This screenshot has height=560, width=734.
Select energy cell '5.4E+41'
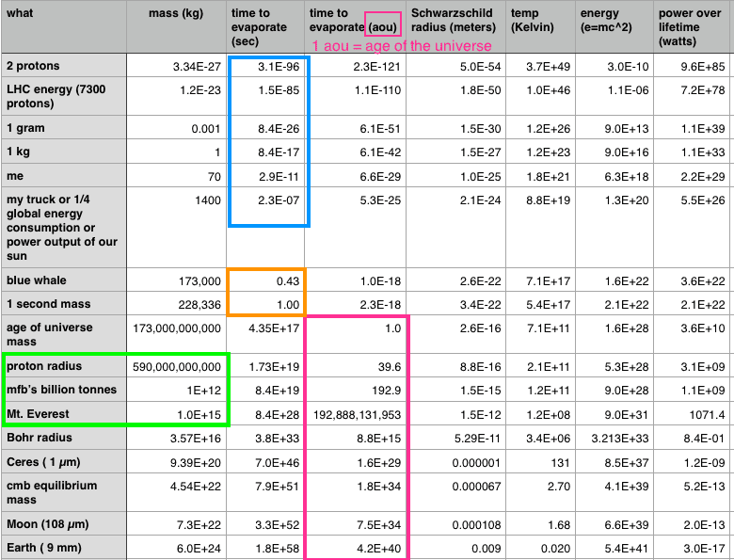click(x=614, y=548)
